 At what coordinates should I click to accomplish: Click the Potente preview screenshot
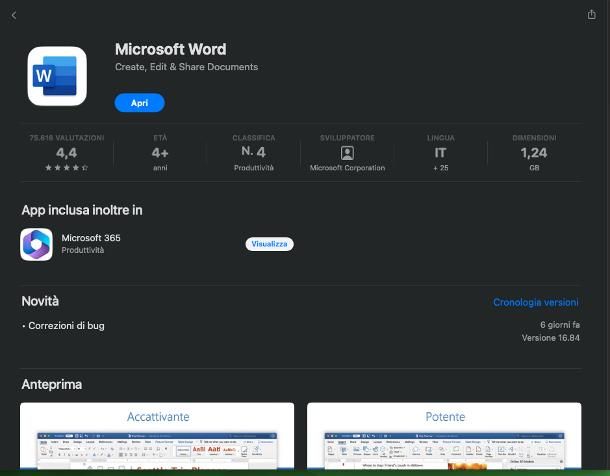tap(444, 436)
